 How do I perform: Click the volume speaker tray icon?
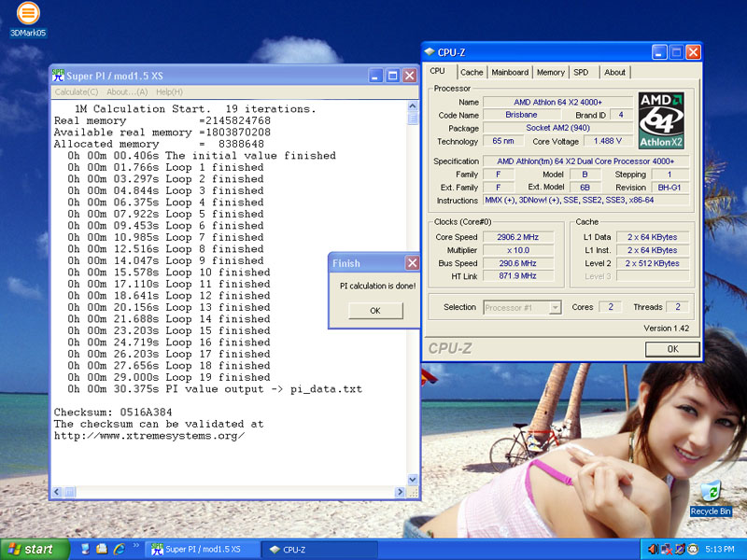coord(653,550)
